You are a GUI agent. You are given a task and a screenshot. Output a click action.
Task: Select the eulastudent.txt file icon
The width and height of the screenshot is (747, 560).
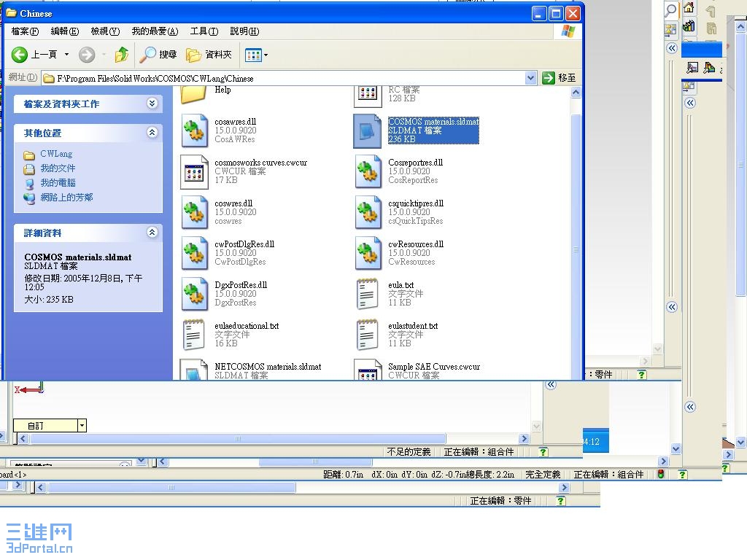pos(368,335)
